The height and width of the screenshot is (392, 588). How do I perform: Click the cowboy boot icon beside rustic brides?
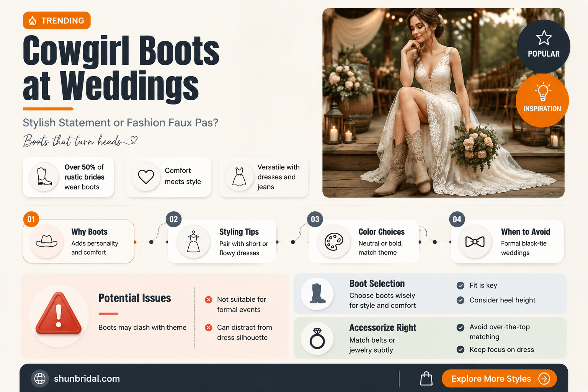click(44, 177)
